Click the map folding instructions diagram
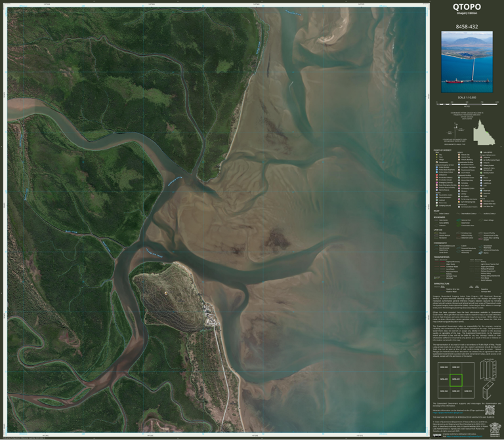 [x=488, y=379]
